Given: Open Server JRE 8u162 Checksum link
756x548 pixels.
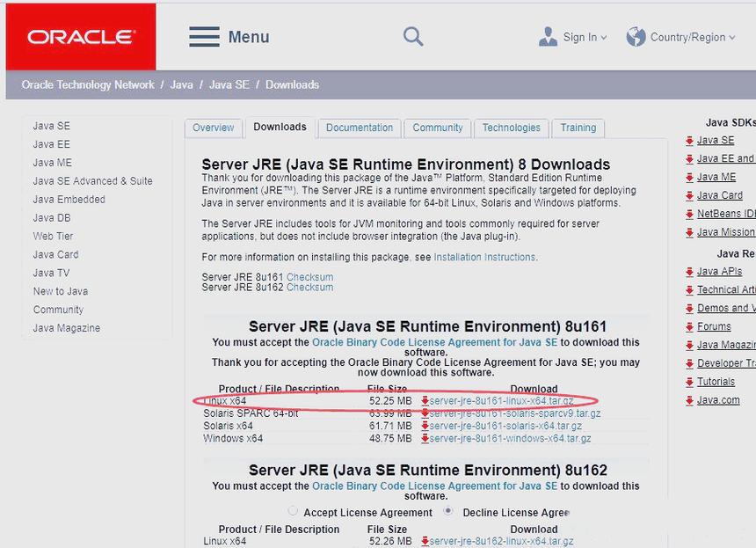Looking at the screenshot, I should point(310,287).
